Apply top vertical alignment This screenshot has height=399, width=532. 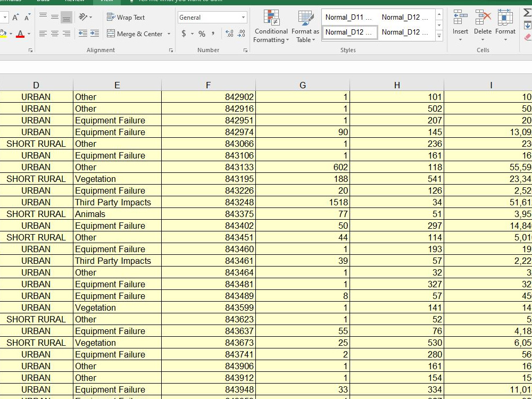click(43, 17)
